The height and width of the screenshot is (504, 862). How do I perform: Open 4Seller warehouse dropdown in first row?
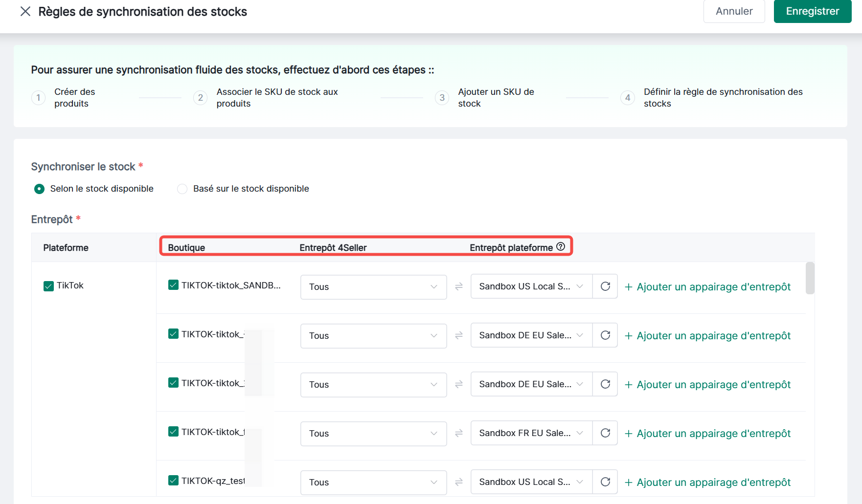click(373, 287)
